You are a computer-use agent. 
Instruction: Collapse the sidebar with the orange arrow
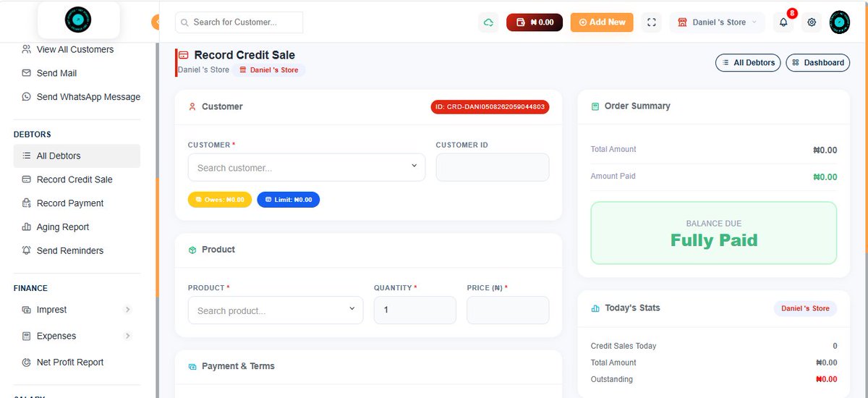point(156,22)
